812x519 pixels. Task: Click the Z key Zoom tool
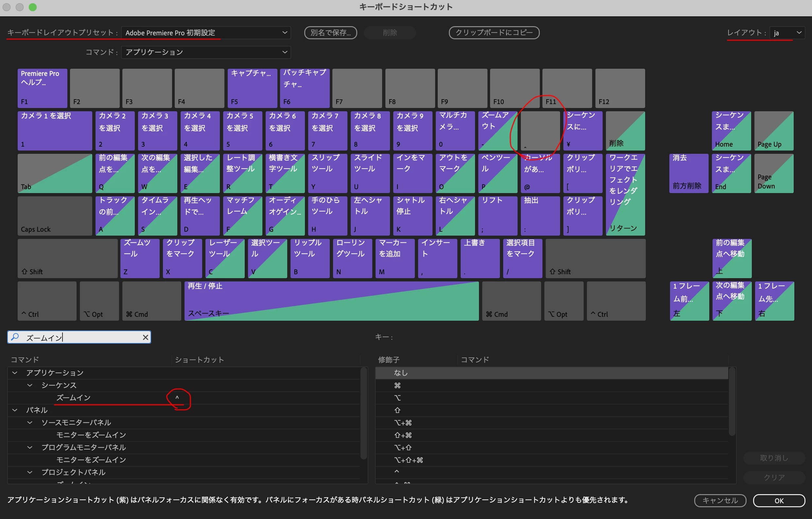pos(140,258)
